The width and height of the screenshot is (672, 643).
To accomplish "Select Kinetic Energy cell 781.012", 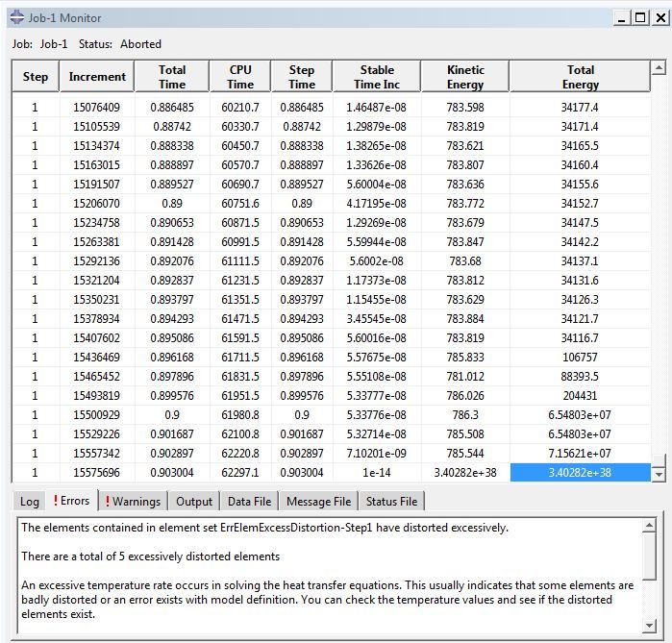I will click(465, 376).
